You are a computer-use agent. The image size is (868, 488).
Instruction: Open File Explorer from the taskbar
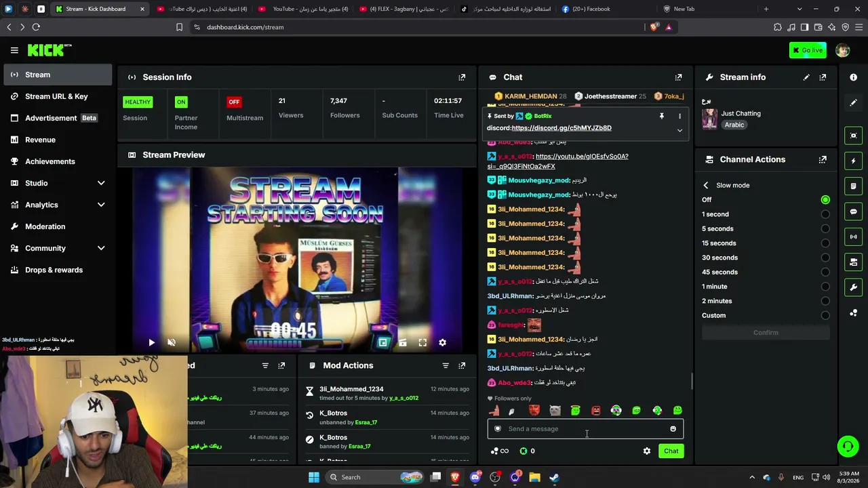(x=534, y=477)
